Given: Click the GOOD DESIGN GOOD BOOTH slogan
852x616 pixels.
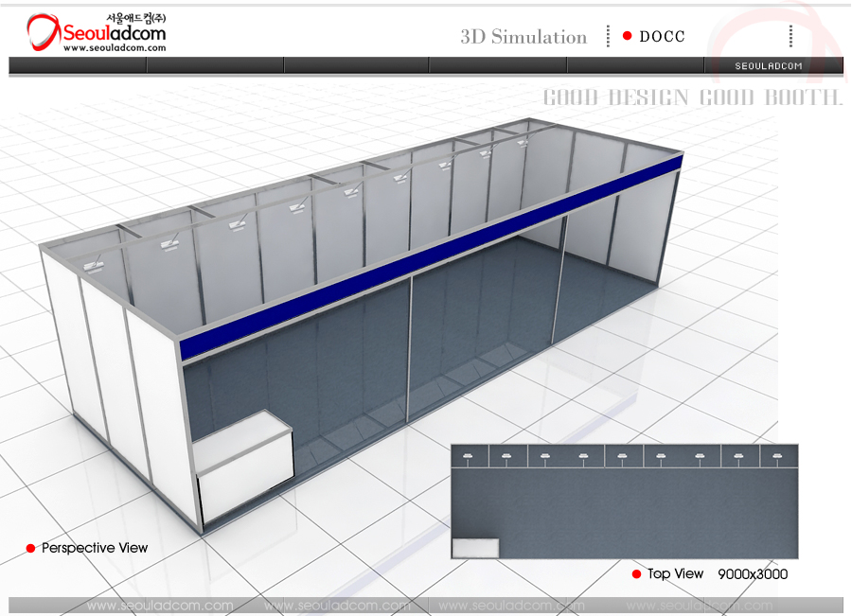Looking at the screenshot, I should [692, 98].
